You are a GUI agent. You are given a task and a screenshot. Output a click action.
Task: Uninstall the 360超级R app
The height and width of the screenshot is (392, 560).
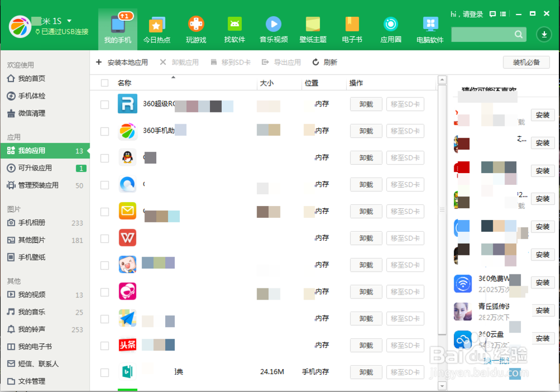(x=366, y=104)
